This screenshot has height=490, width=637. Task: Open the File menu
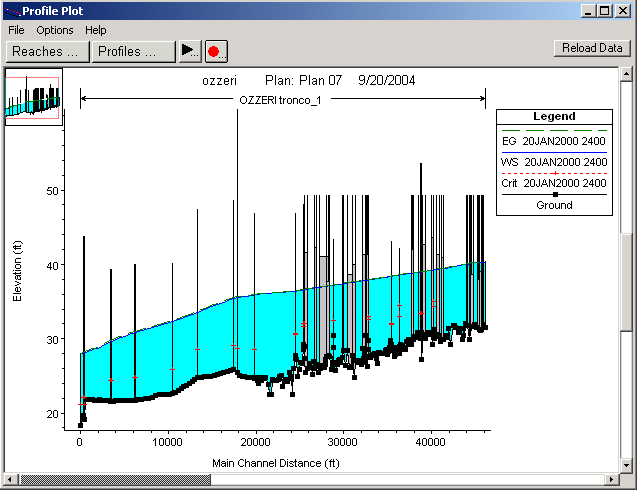click(16, 30)
